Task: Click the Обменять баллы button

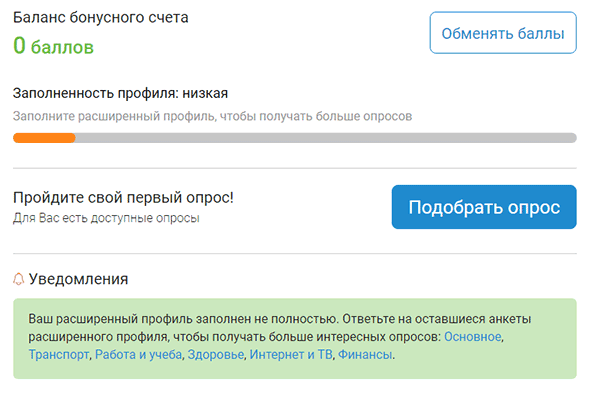Action: (503, 33)
